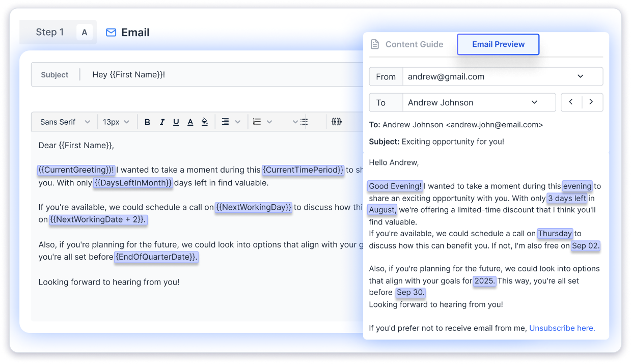Go to the next recipient preview
Screen dimensions: 631x364
[x=591, y=102]
